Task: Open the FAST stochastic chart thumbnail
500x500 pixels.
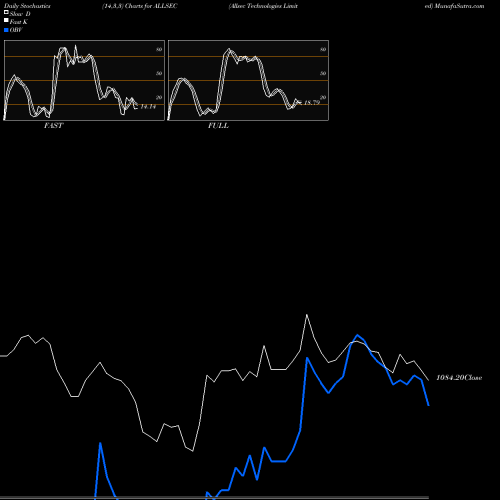Action: [84, 80]
